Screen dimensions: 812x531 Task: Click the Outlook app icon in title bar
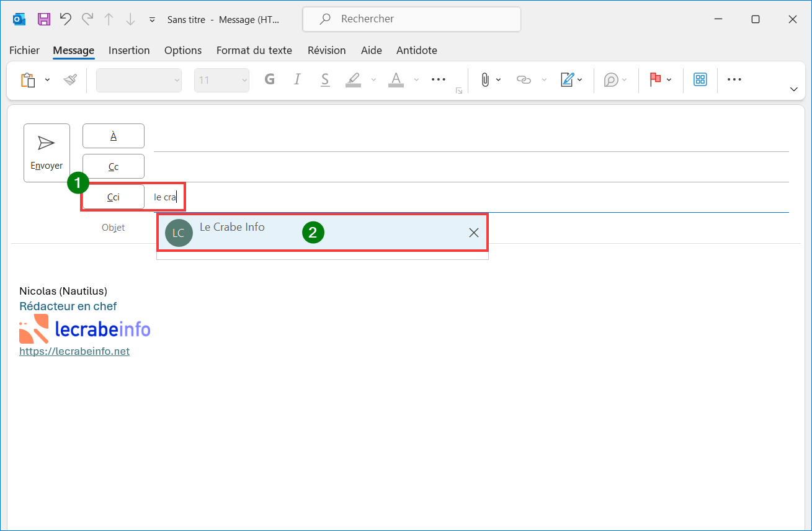pyautogui.click(x=19, y=19)
